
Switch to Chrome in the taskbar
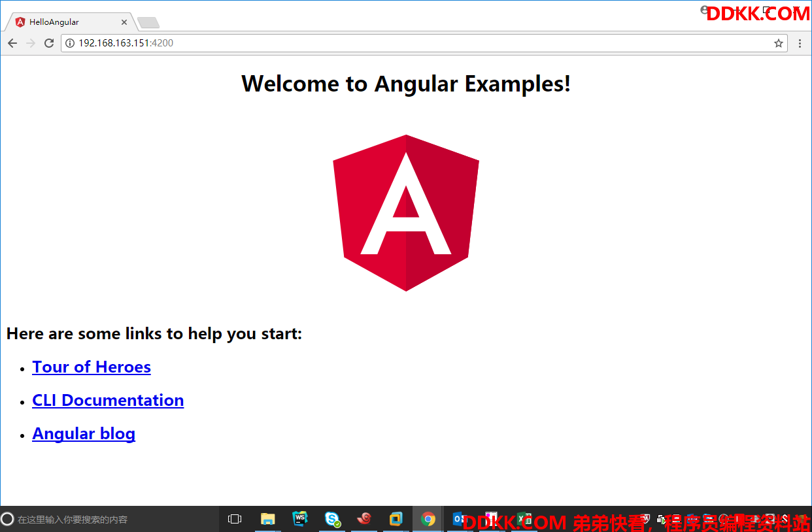428,519
